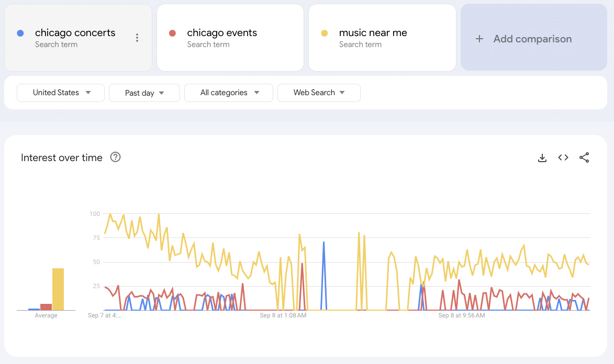This screenshot has width=614, height=364.
Task: Click the 50 y-axis label
Action: [96, 262]
